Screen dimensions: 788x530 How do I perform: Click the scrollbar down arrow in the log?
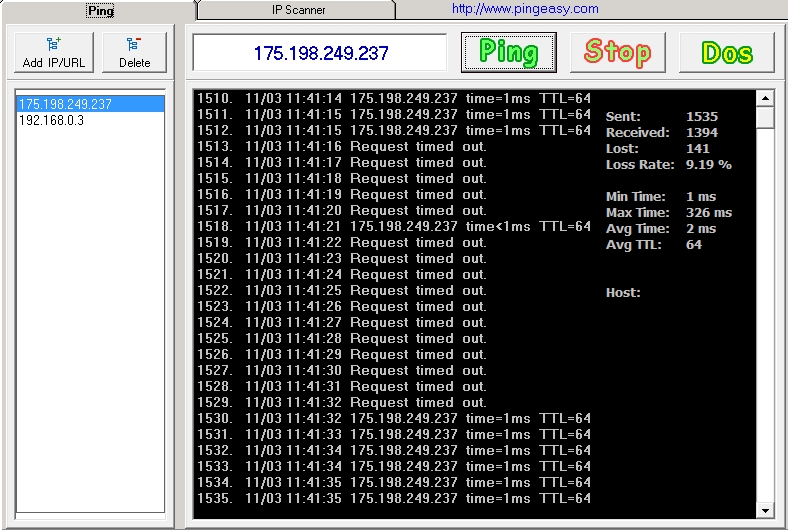click(x=765, y=511)
